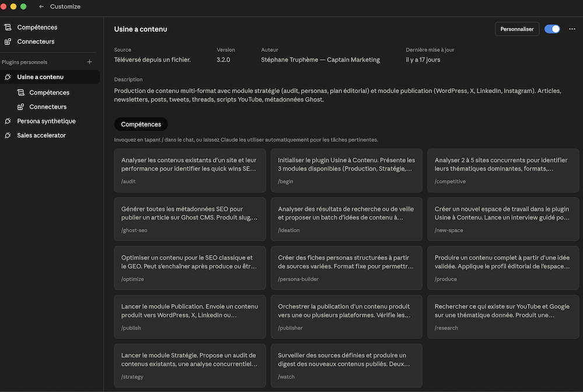
Task: Open the ellipsis overflow menu
Action: (573, 28)
